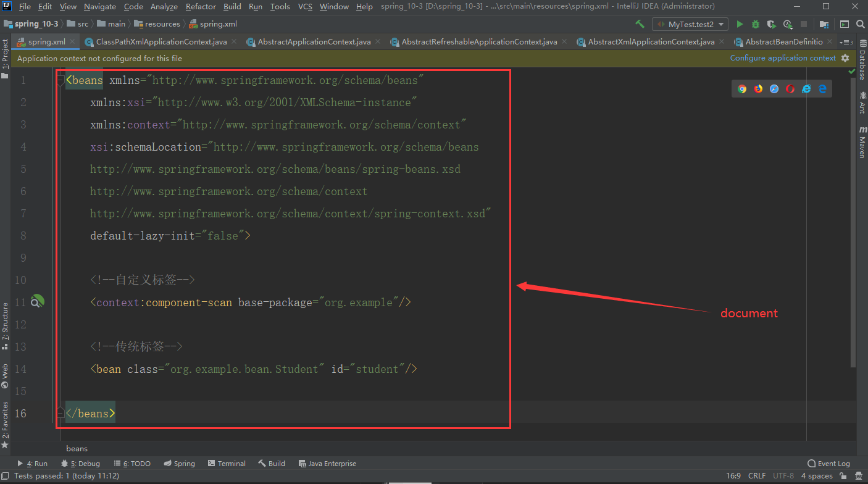The width and height of the screenshot is (868, 484).
Task: Toggle tool window quick access icon
Action: point(5,476)
